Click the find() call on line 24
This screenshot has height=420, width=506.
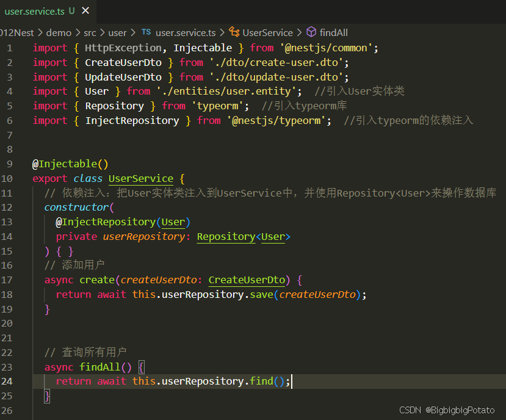[x=267, y=382]
